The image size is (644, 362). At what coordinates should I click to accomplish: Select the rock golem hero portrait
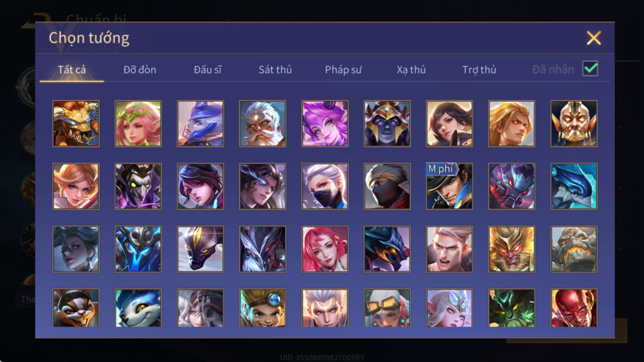pos(574,249)
